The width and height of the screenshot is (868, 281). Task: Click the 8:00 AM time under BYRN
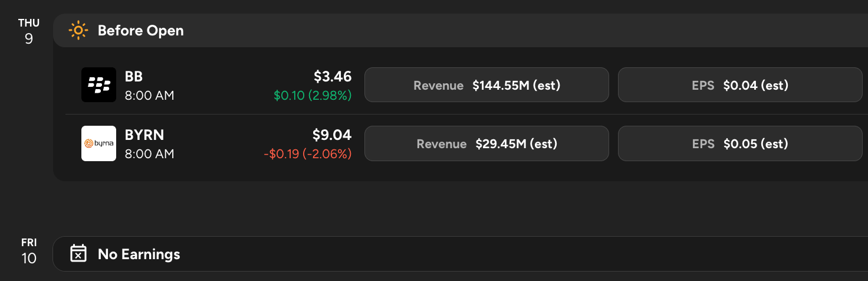[149, 153]
